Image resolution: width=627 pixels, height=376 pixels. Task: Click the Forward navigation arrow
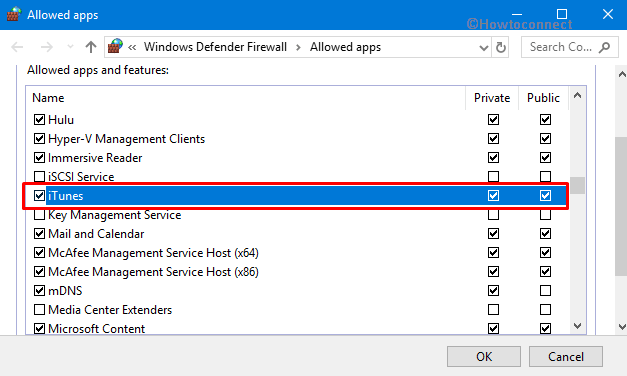(x=47, y=47)
